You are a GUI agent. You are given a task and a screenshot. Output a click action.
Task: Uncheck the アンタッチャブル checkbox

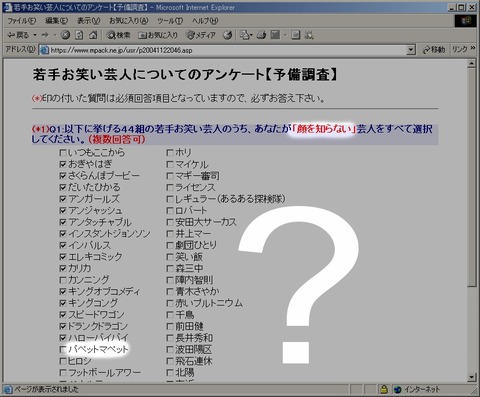pos(63,222)
